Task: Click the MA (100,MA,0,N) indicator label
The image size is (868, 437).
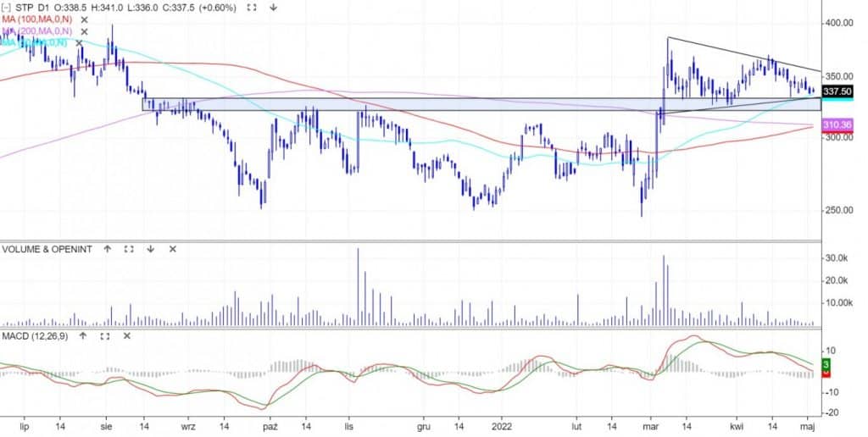Action: point(38,19)
